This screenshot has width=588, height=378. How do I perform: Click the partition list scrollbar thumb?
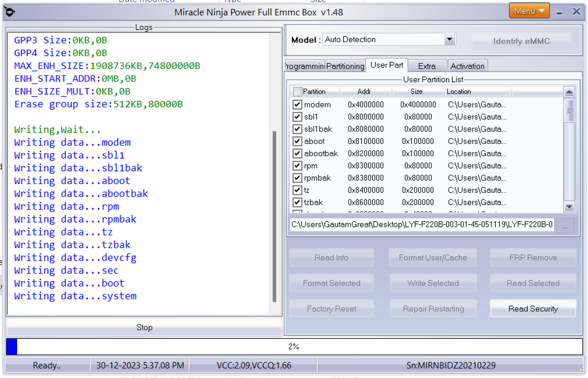tap(569, 110)
